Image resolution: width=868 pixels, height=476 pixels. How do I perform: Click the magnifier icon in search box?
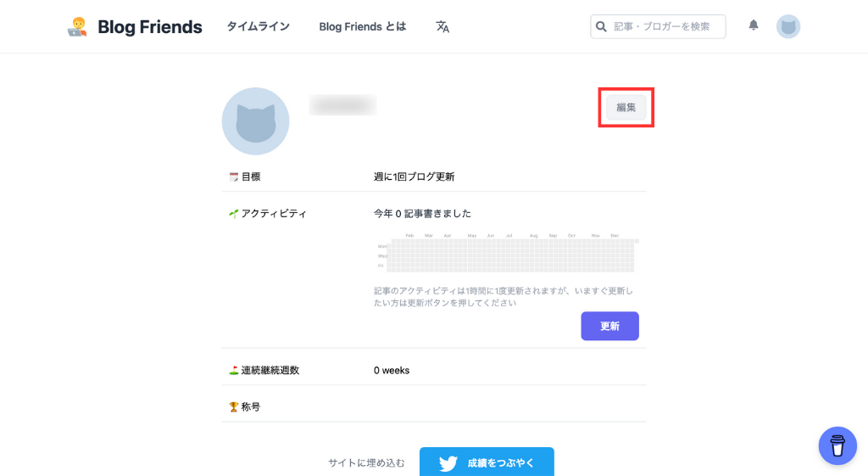601,26
